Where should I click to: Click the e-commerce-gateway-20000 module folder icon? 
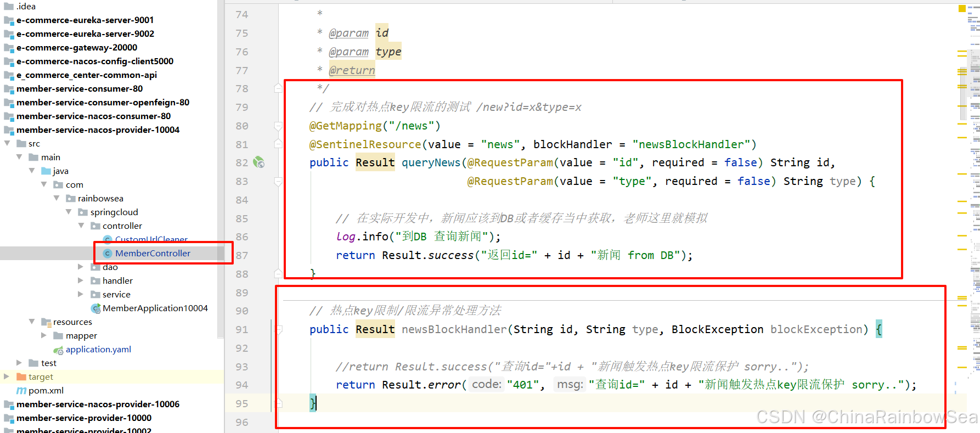[9, 48]
